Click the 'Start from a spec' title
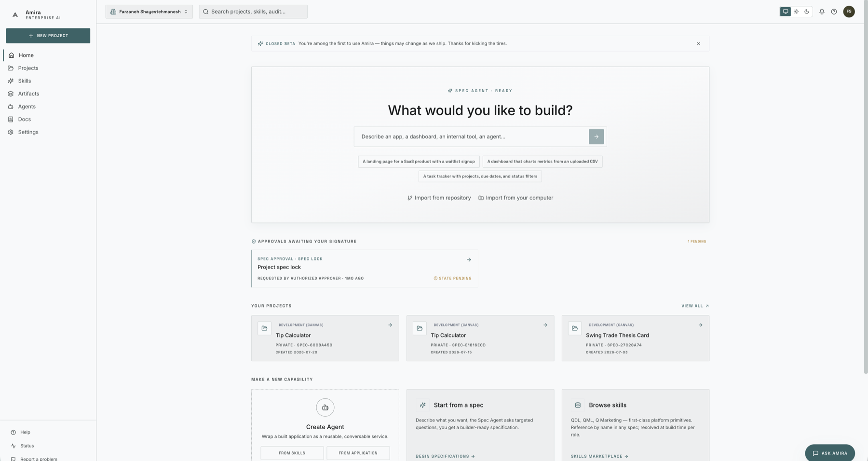The height and width of the screenshot is (461, 868). click(x=459, y=406)
